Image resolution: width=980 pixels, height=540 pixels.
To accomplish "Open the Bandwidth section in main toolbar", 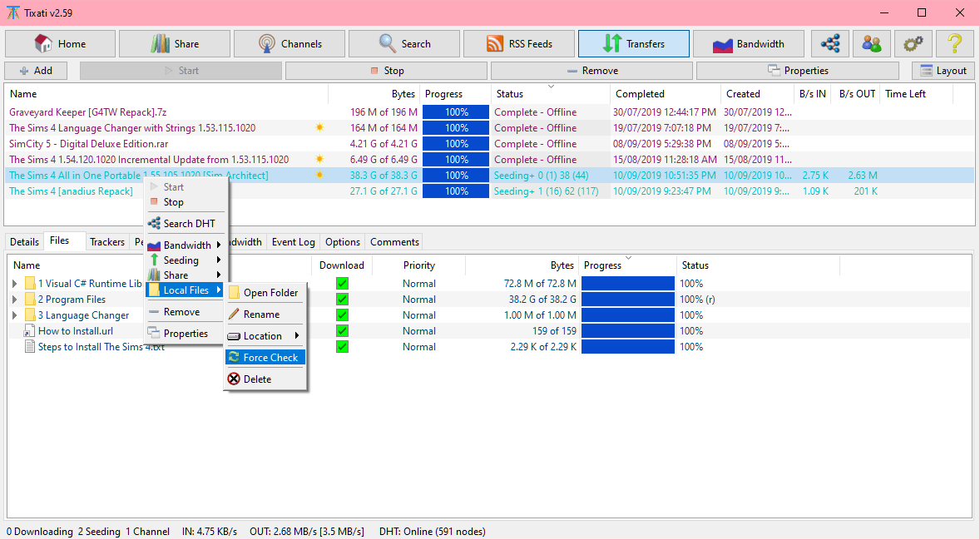I will [748, 44].
